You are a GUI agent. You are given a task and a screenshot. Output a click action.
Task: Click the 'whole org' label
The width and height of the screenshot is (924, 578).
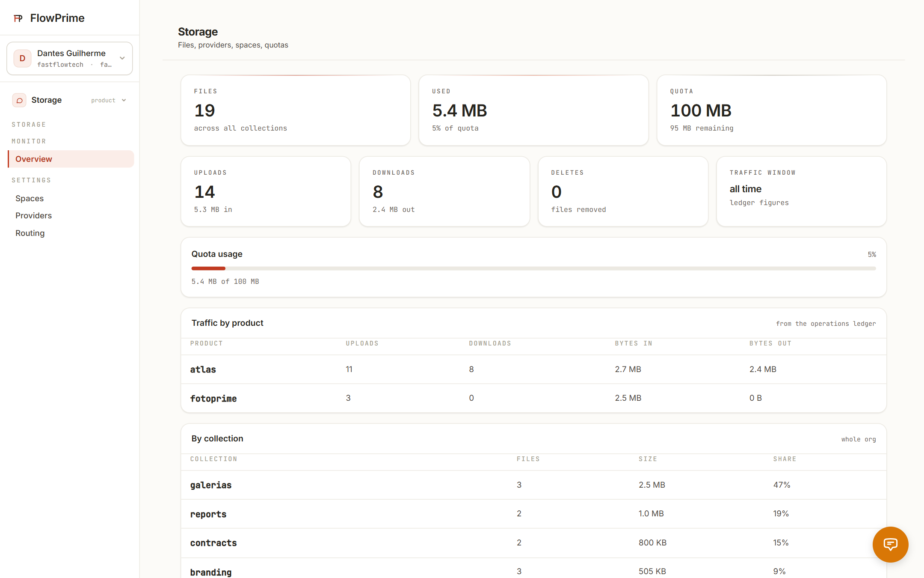tap(859, 439)
